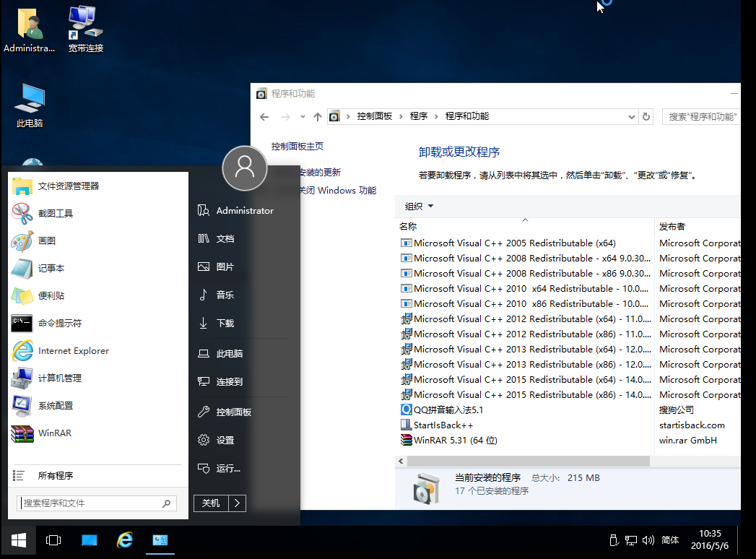Focus the 搜索"程序和功能" search field
Image resolution: width=756 pixels, height=559 pixels.
[702, 117]
